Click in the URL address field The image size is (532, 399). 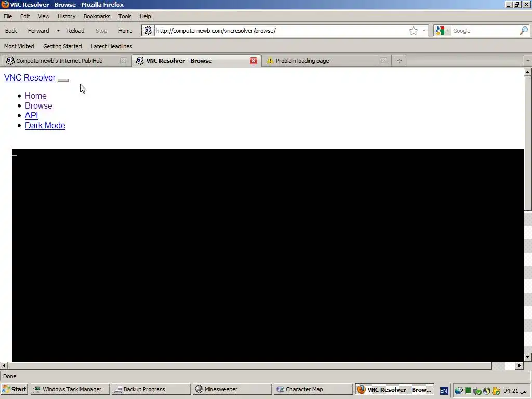click(282, 31)
